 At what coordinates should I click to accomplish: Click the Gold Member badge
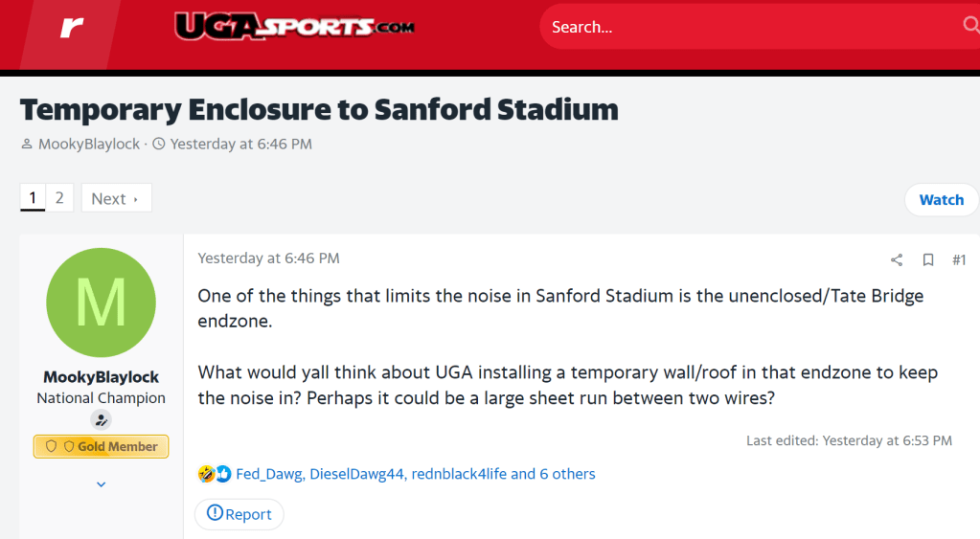[101, 446]
